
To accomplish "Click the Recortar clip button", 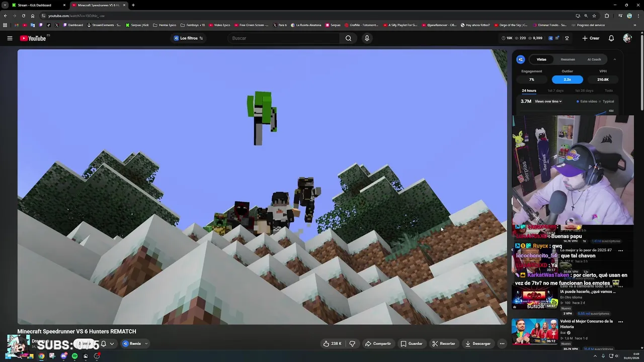I will point(444,343).
